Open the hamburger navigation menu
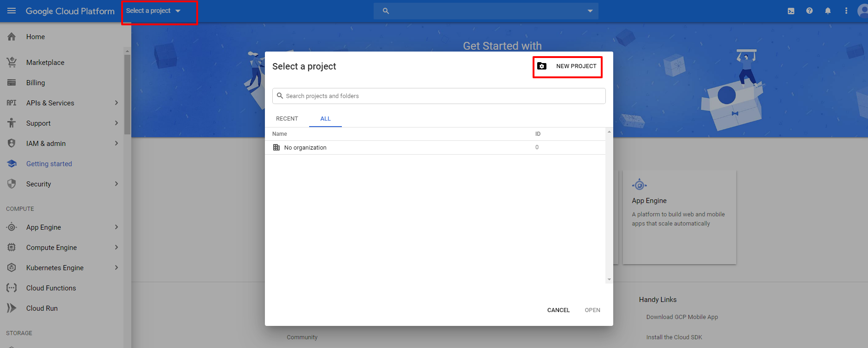 (x=12, y=11)
